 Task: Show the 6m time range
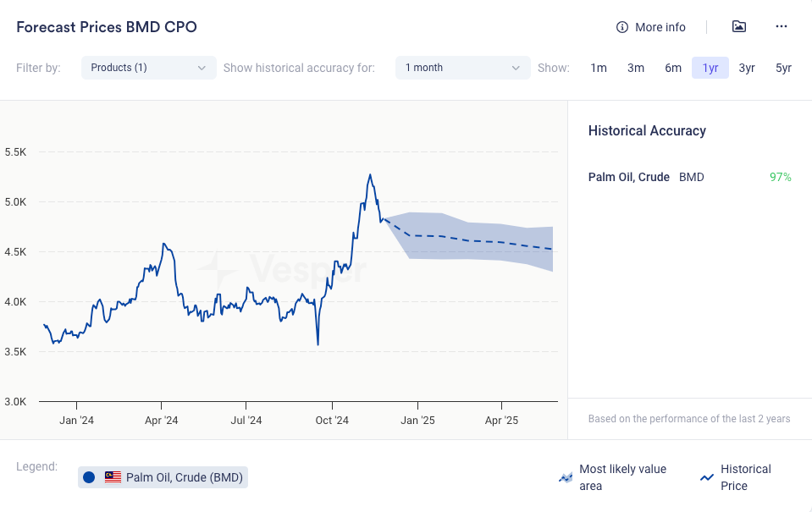(673, 68)
